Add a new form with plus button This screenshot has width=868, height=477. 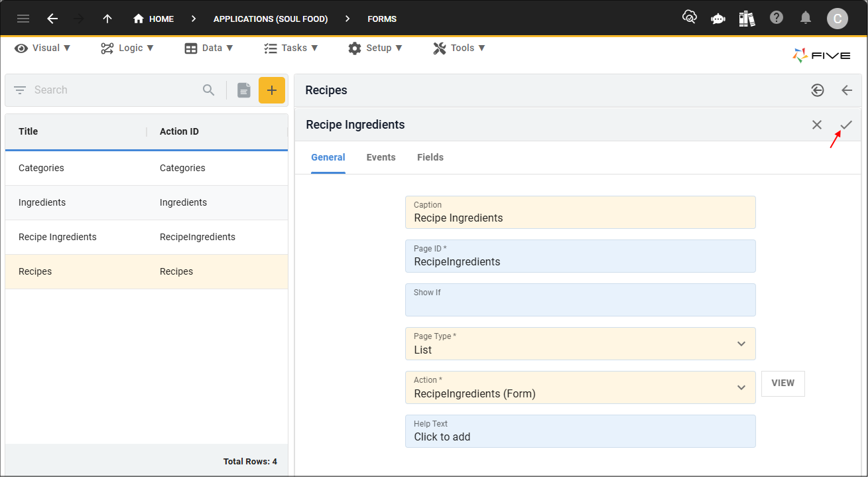(272, 90)
